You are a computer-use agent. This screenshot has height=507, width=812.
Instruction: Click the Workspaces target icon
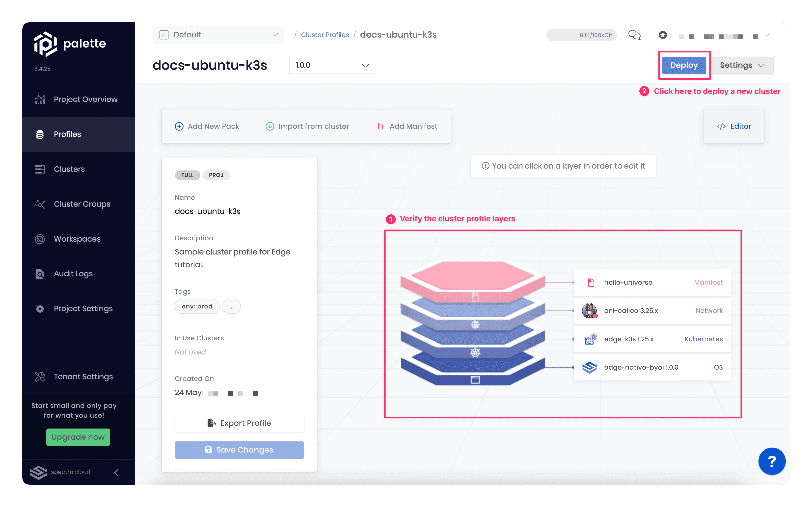[40, 239]
